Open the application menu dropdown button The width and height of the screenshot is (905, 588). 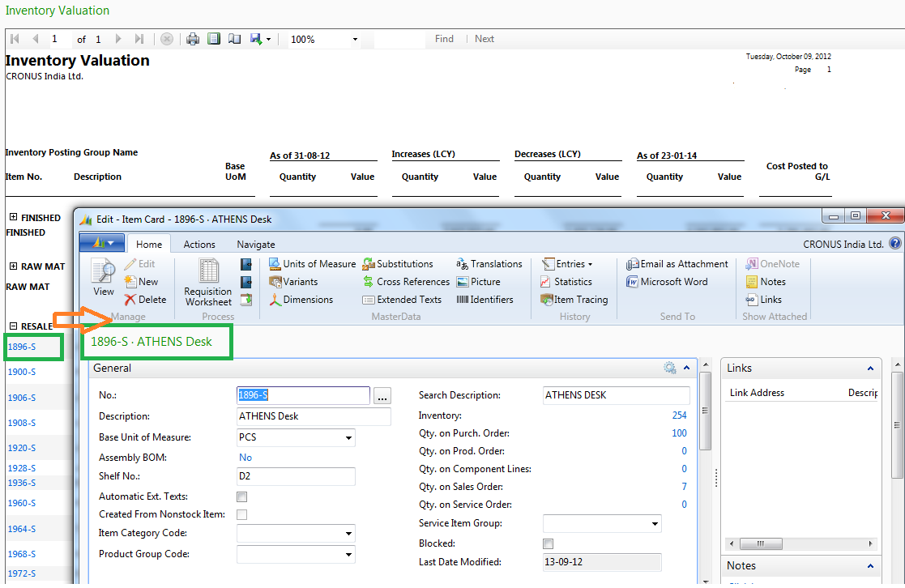point(102,243)
